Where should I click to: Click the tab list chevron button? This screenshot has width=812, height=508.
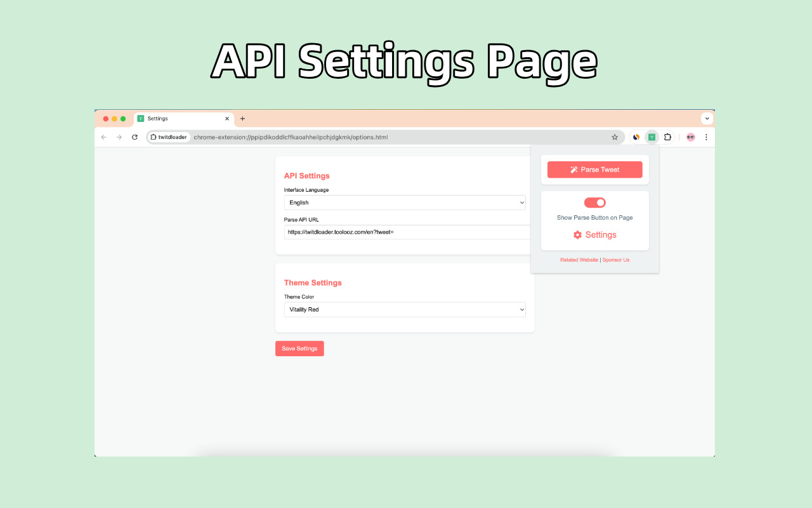tap(707, 118)
